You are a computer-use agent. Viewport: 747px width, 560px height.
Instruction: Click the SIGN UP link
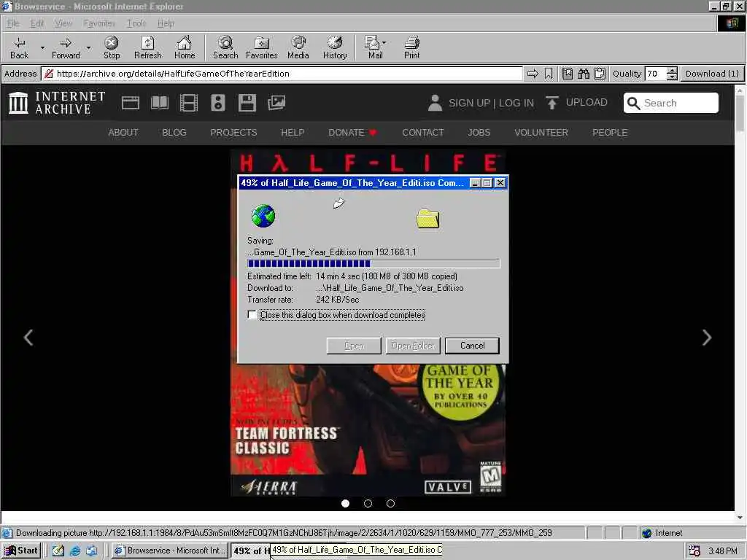[x=469, y=103]
